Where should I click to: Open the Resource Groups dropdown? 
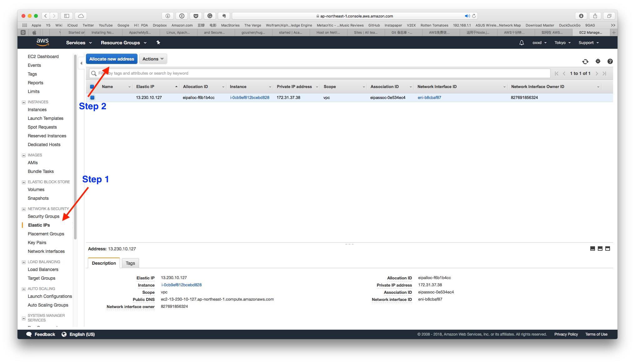pyautogui.click(x=123, y=43)
